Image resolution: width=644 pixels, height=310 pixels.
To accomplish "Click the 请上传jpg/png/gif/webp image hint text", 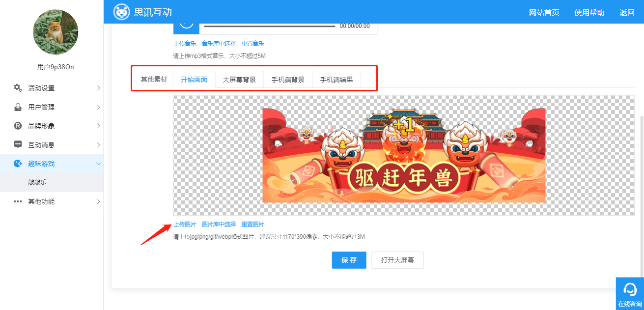I will click(x=269, y=237).
